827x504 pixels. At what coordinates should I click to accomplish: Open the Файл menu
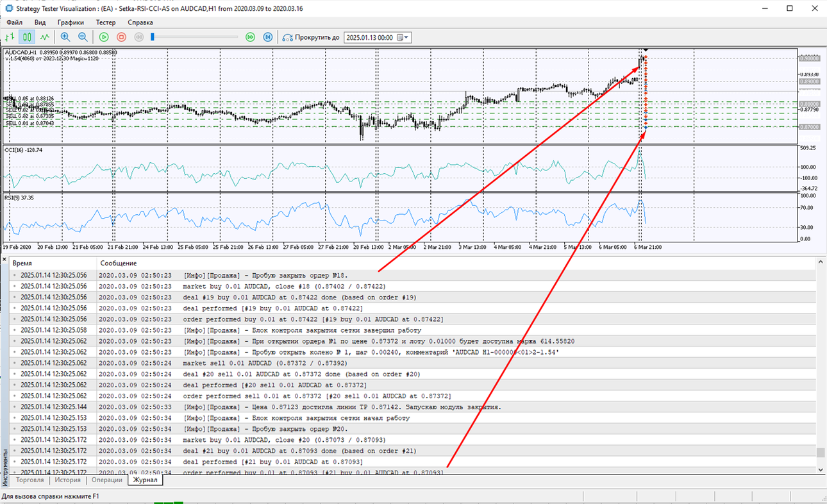[15, 22]
